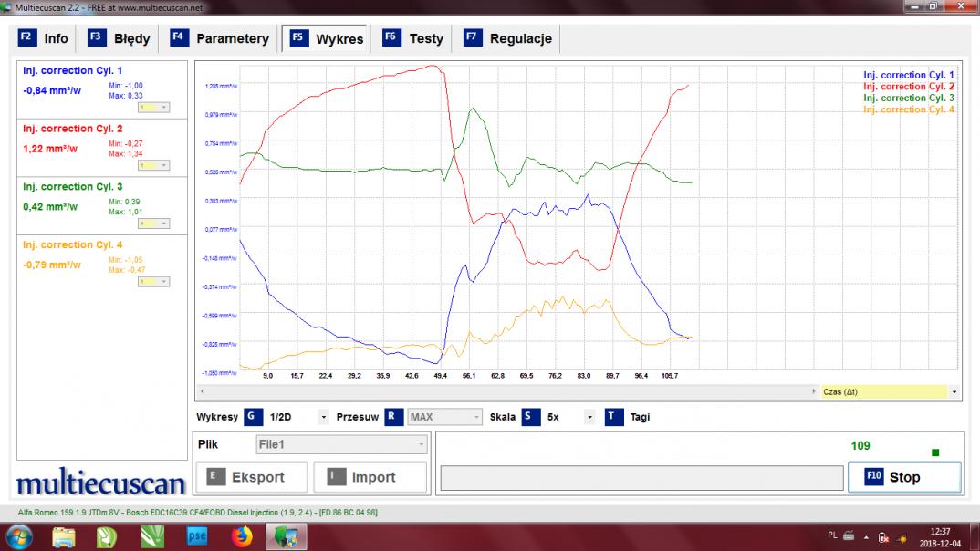Click the graph scrollbar left arrow
Image resolution: width=980 pixels, height=551 pixels.
click(x=202, y=391)
